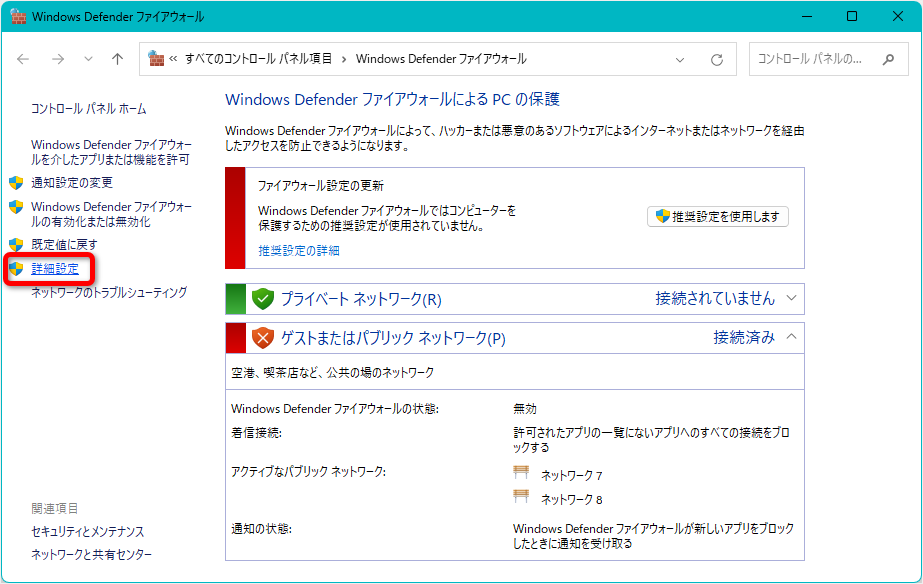
Task: Click the forward navigation arrow
Action: [x=58, y=59]
